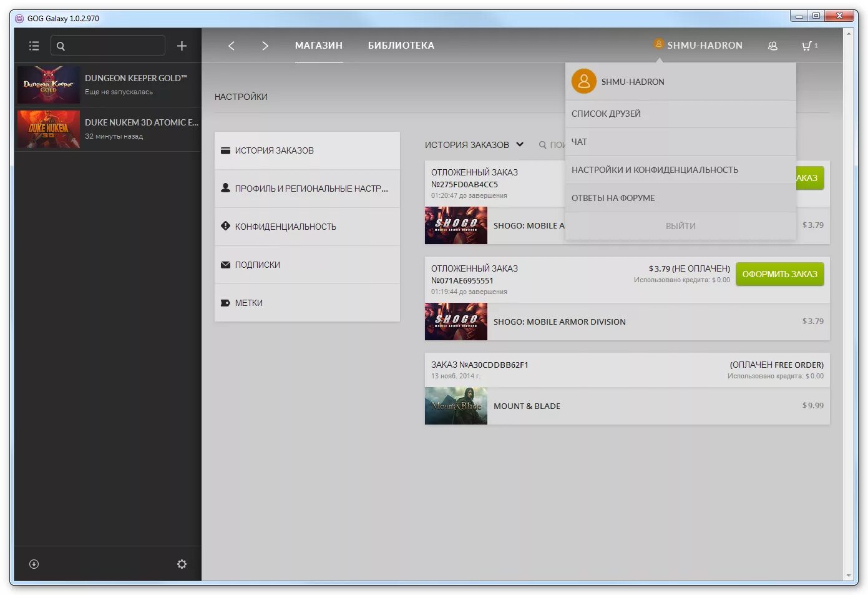This screenshot has height=595, width=868.
Task: Go forward with the right arrow
Action: pyautogui.click(x=265, y=46)
